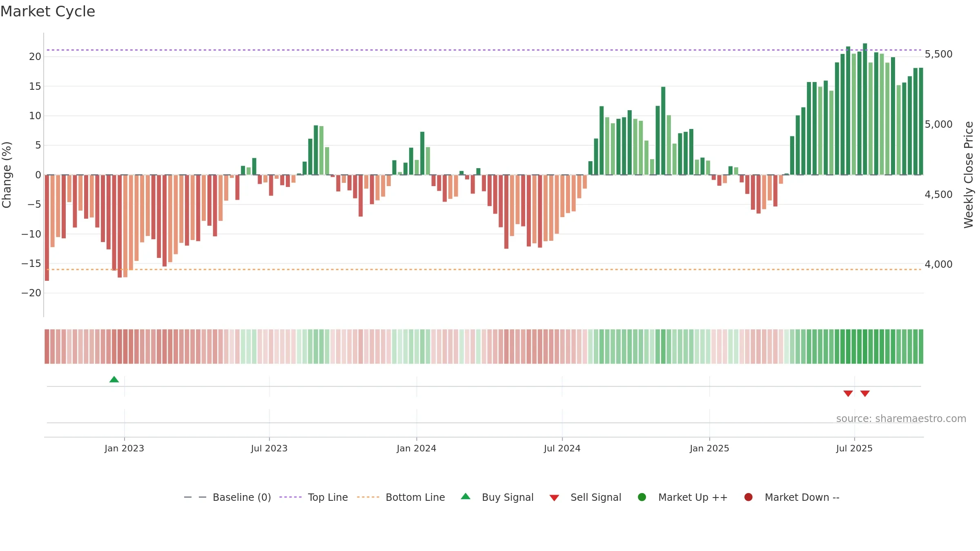The height and width of the screenshot is (551, 980).
Task: Click the orange dotted Bottom Line legend sample
Action: (x=368, y=497)
